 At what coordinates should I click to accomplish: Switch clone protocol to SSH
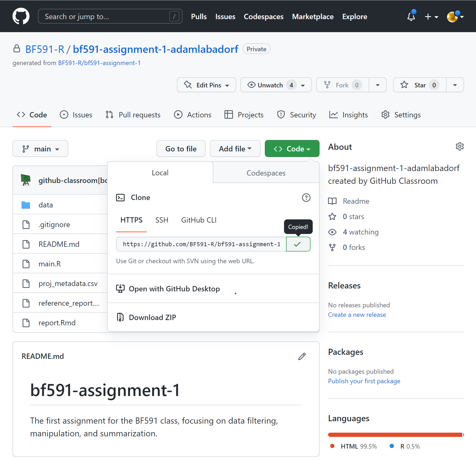coord(161,220)
